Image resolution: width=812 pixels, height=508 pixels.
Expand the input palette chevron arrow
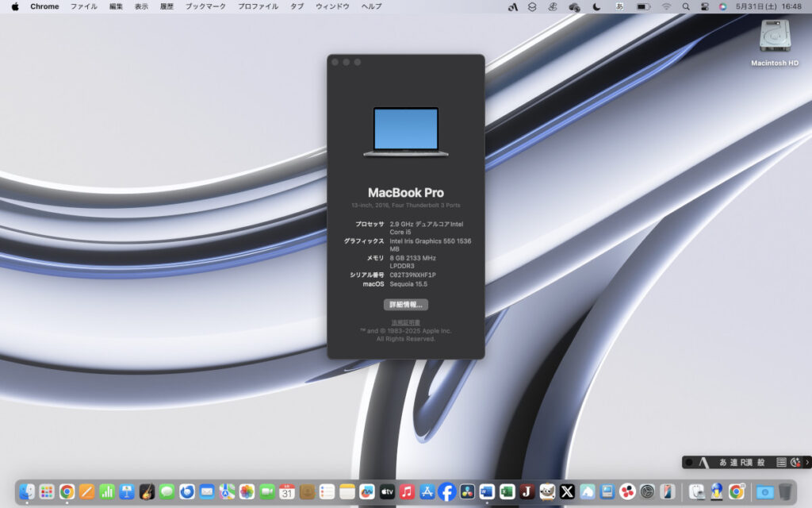[x=806, y=462]
